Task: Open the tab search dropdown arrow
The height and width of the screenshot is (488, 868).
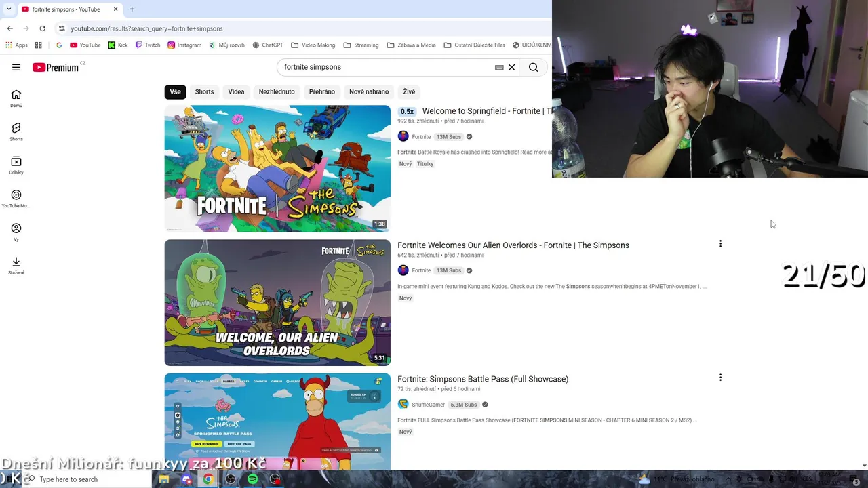Action: point(9,9)
